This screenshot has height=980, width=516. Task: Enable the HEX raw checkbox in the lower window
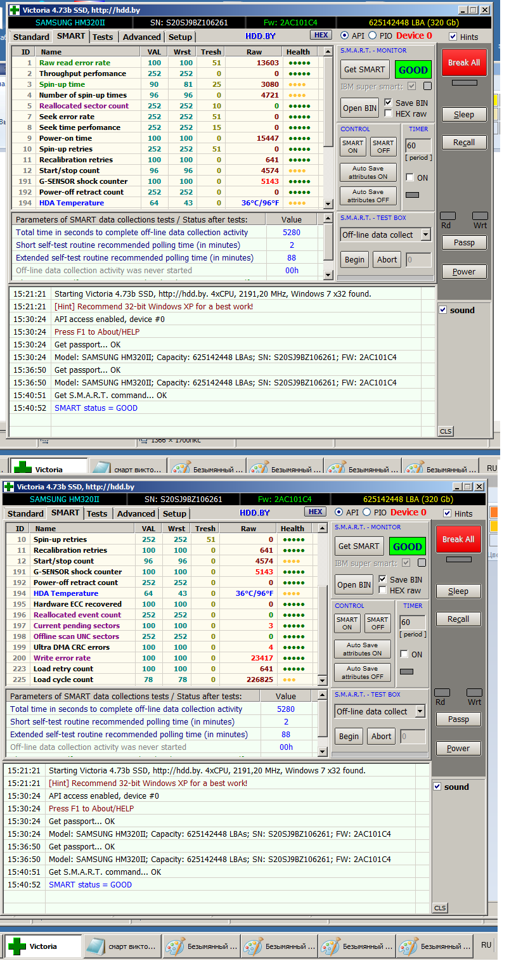click(x=382, y=590)
